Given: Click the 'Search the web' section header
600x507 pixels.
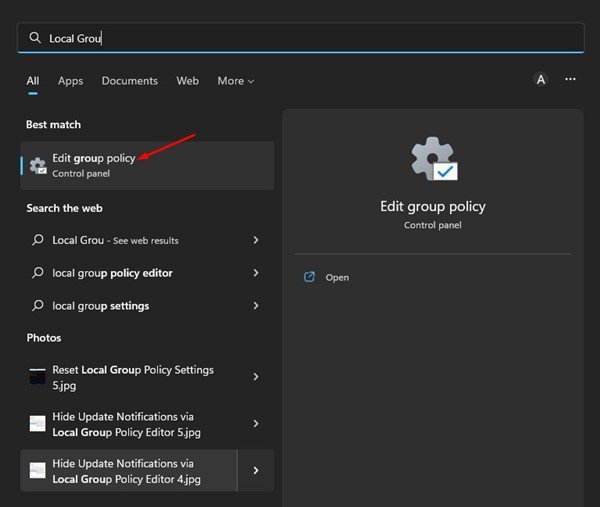Looking at the screenshot, I should point(64,208).
